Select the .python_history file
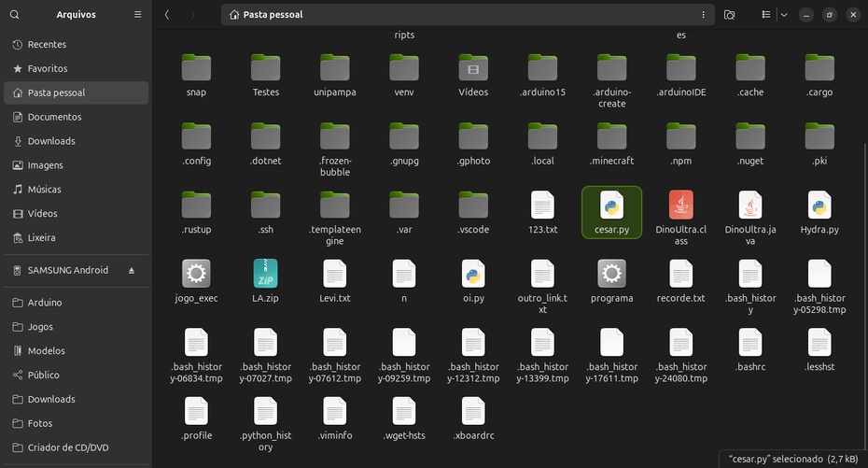 (x=266, y=424)
